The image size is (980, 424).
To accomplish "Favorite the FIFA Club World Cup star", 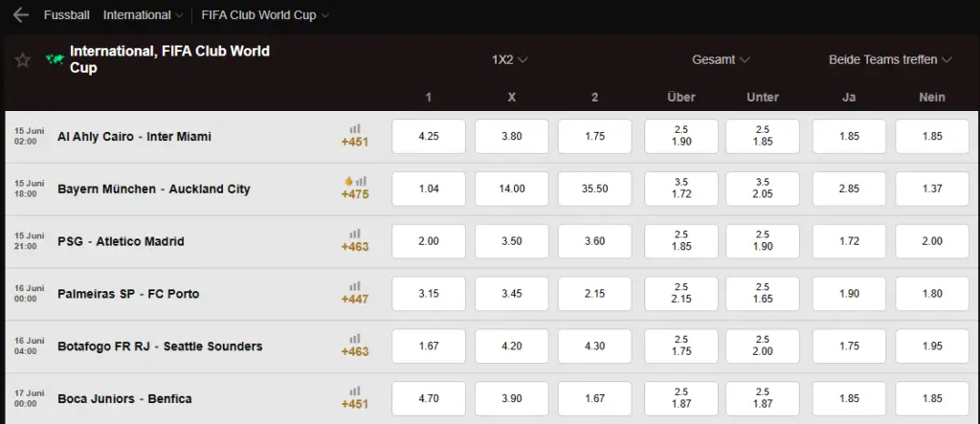I will click(23, 60).
